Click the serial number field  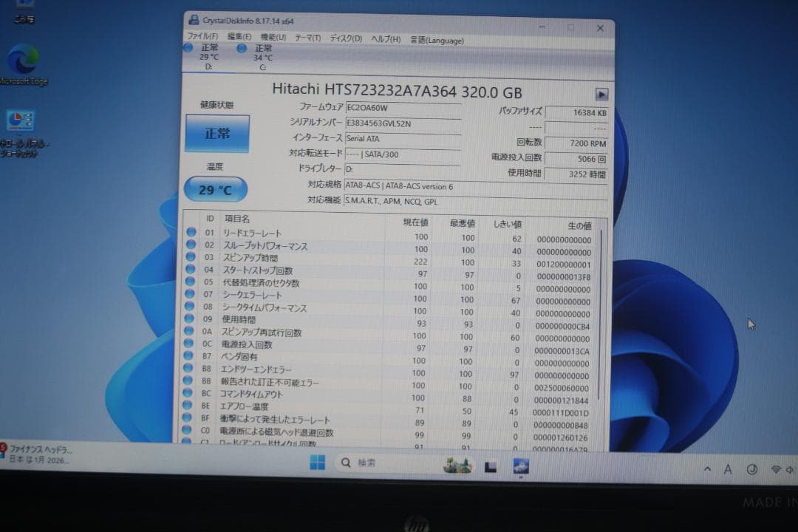(403, 123)
